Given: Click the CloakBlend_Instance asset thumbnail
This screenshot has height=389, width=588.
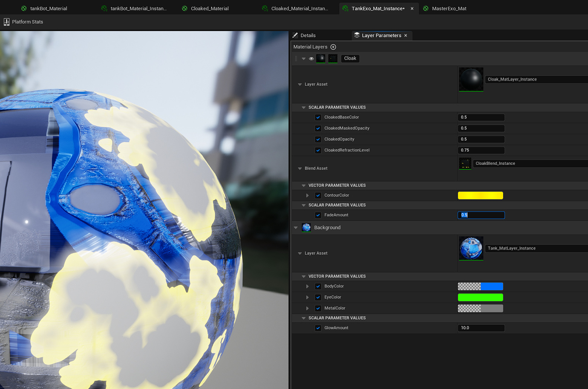Looking at the screenshot, I should pos(465,163).
